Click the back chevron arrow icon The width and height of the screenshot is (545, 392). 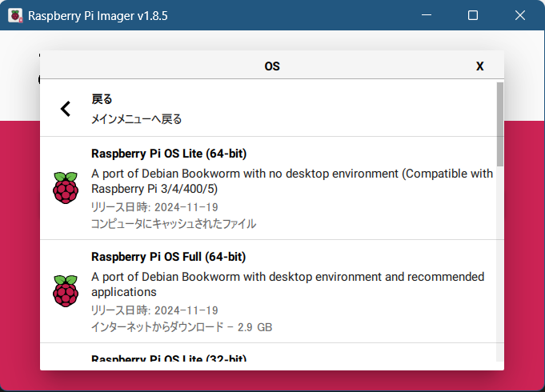click(x=66, y=109)
